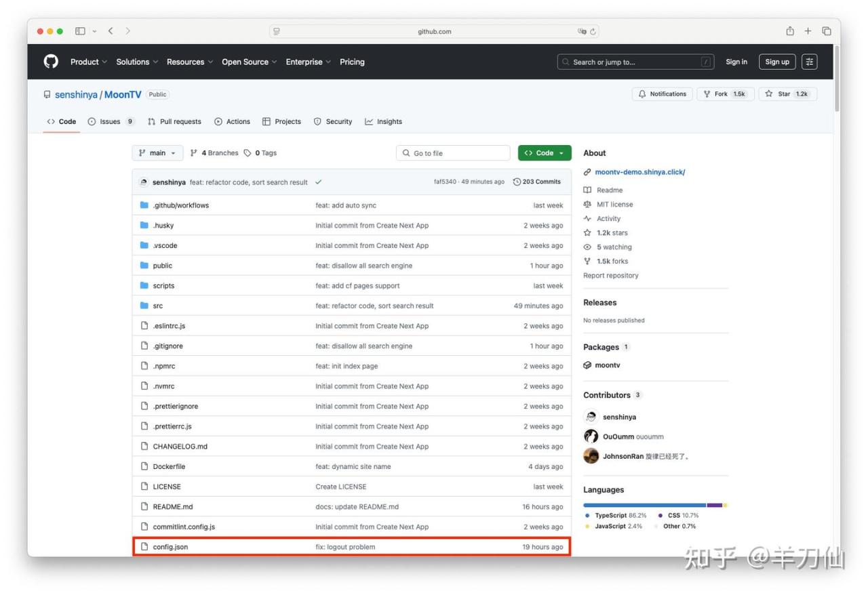Viewport: 868px width, 593px height.
Task: Click the Sign up button
Action: coord(777,62)
